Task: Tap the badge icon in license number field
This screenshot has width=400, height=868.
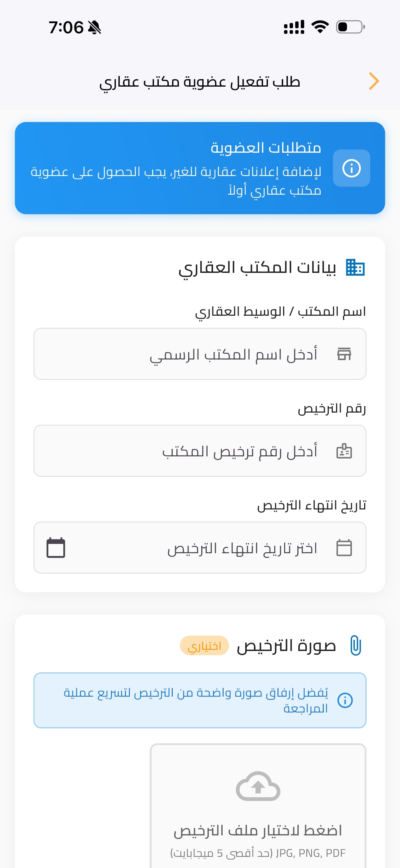Action: 344,451
